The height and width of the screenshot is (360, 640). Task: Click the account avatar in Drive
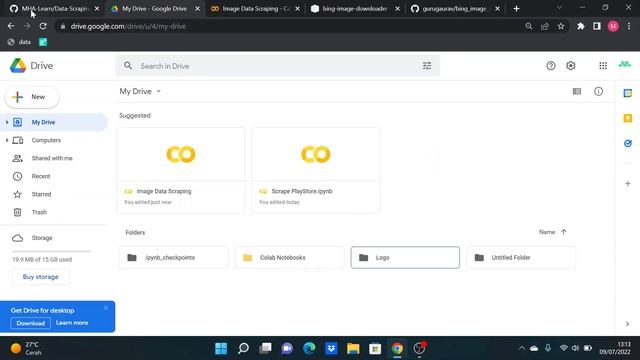[624, 64]
